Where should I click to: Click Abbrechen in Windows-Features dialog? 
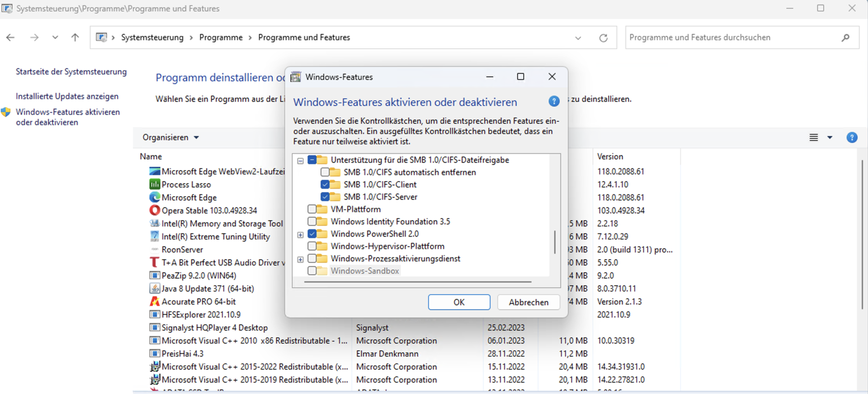[x=528, y=302]
